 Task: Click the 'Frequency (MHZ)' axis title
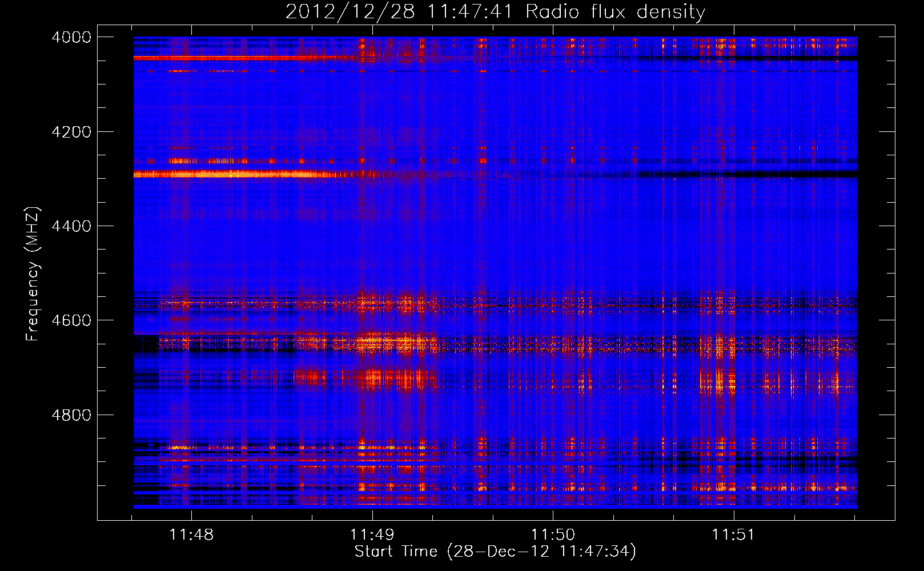click(33, 274)
